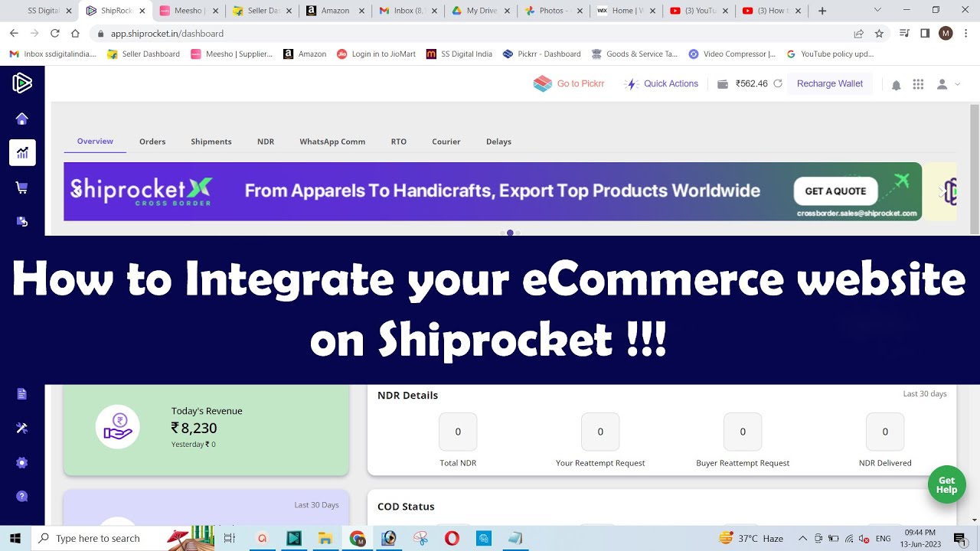
Task: Click the taskbar search box
Action: pos(122,538)
